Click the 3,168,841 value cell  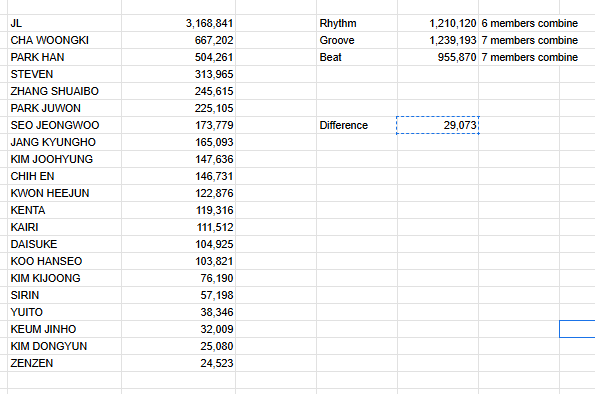[178, 23]
